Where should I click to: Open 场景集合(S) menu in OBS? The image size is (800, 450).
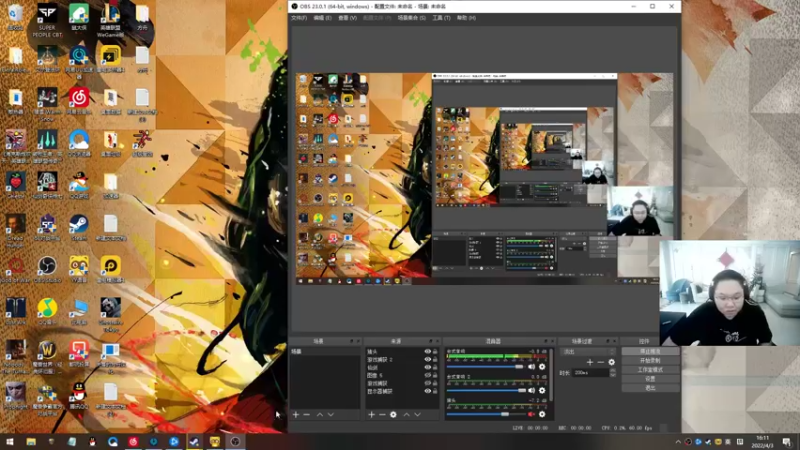click(x=412, y=18)
